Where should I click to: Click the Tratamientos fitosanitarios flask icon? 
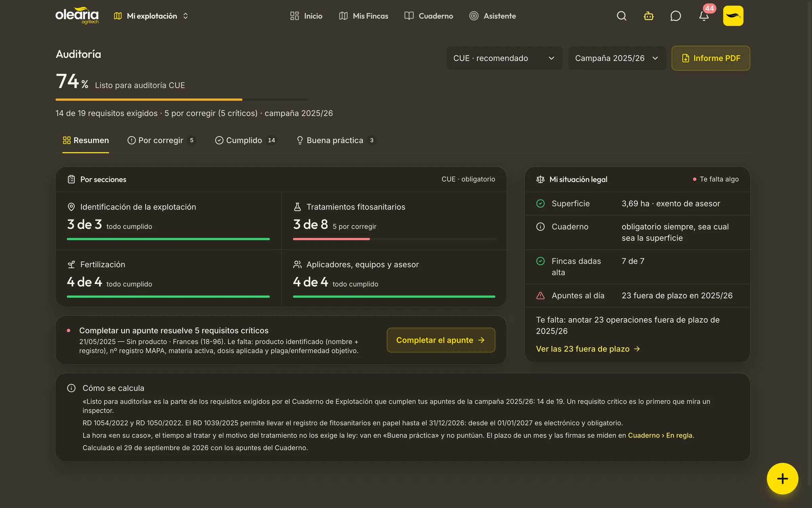(x=297, y=207)
